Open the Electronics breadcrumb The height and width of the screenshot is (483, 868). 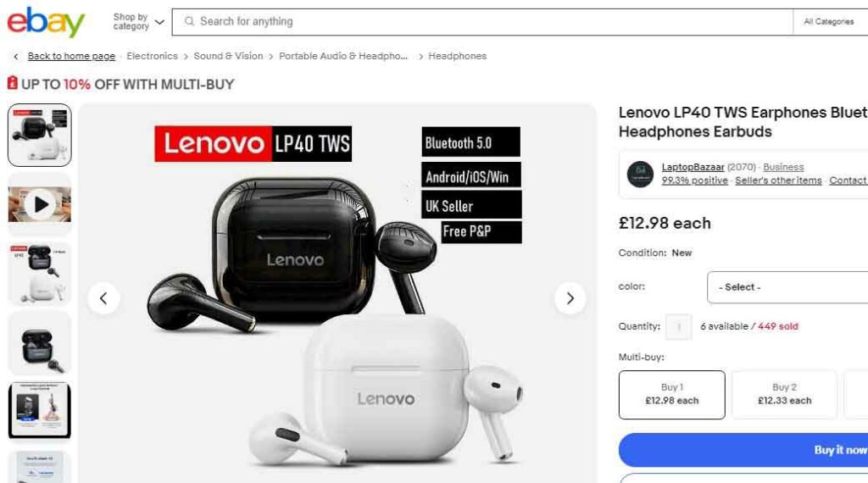pos(153,56)
